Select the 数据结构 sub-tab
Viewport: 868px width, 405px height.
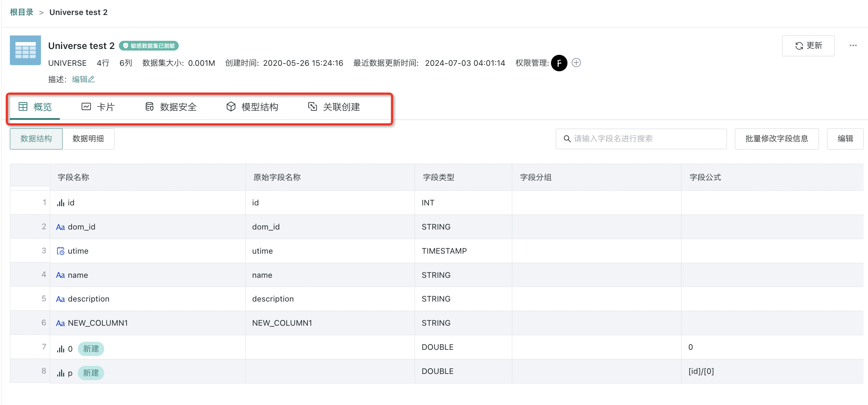[36, 139]
